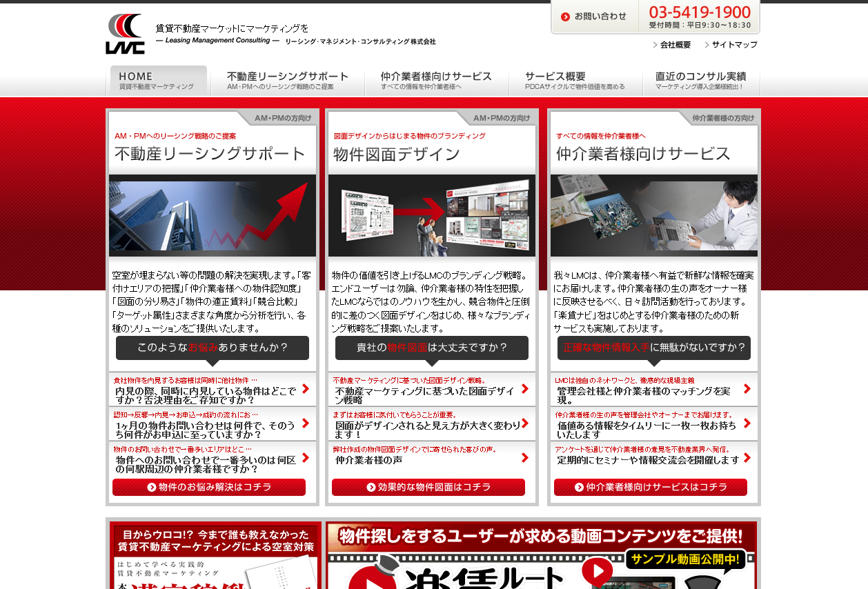The height and width of the screenshot is (589, 868).
Task: Click the 正確な物件情報入手に無駄がないですか speech bubble
Action: click(654, 350)
